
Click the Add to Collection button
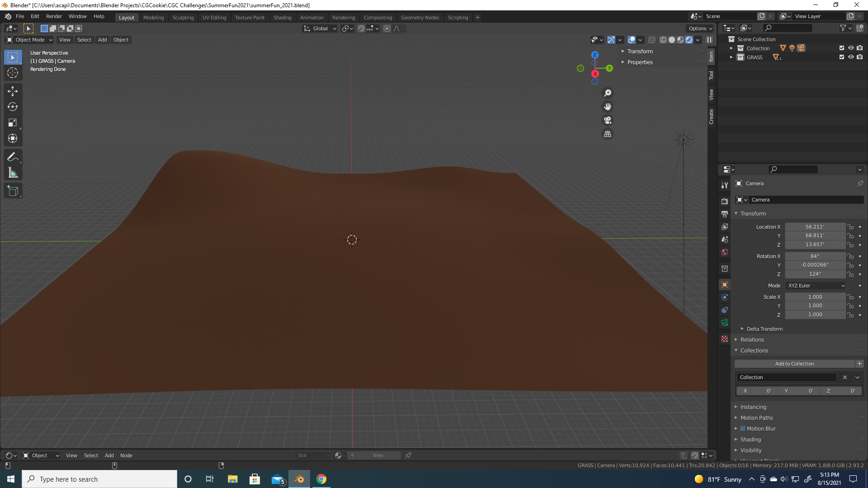(x=794, y=364)
